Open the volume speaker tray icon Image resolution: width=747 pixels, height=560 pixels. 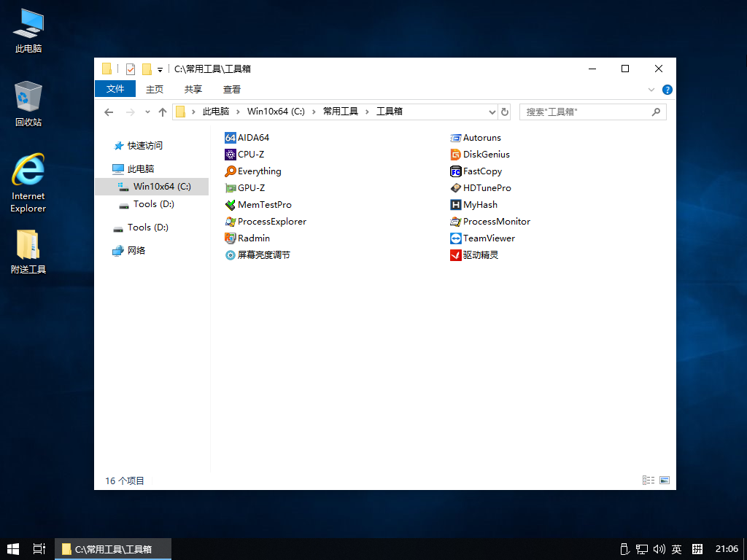[659, 549]
